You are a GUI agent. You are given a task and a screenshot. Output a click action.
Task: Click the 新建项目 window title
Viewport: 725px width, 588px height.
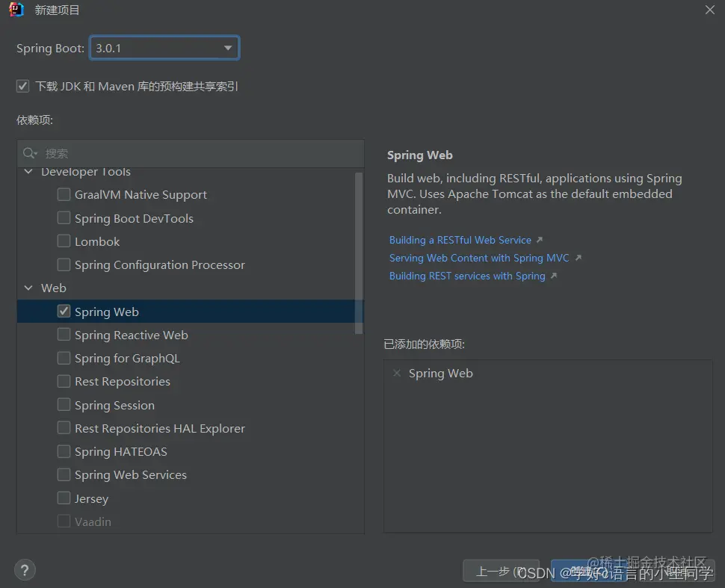click(x=57, y=10)
